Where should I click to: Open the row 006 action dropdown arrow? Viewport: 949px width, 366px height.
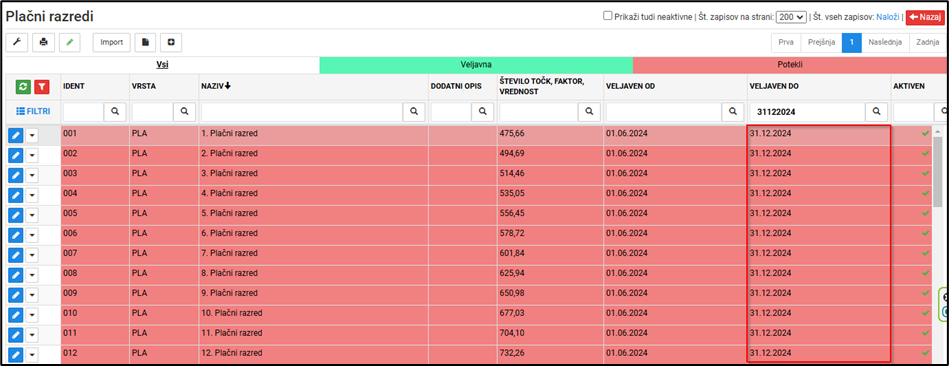pos(32,235)
